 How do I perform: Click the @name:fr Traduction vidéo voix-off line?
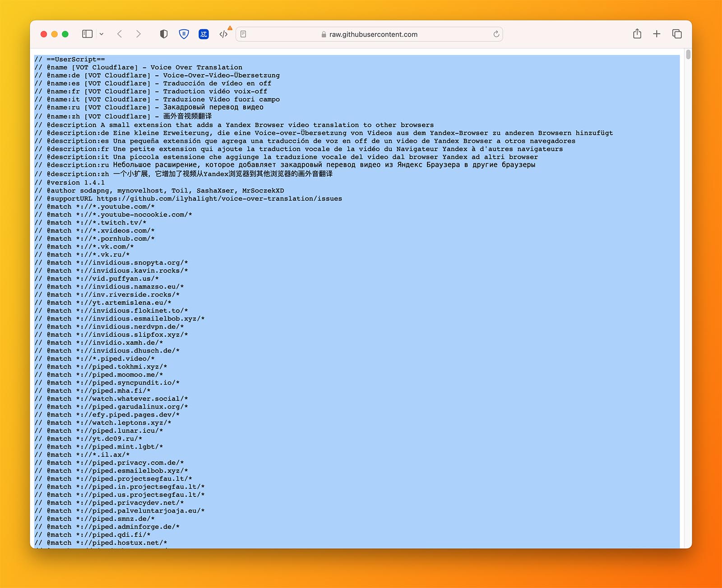tap(151, 92)
